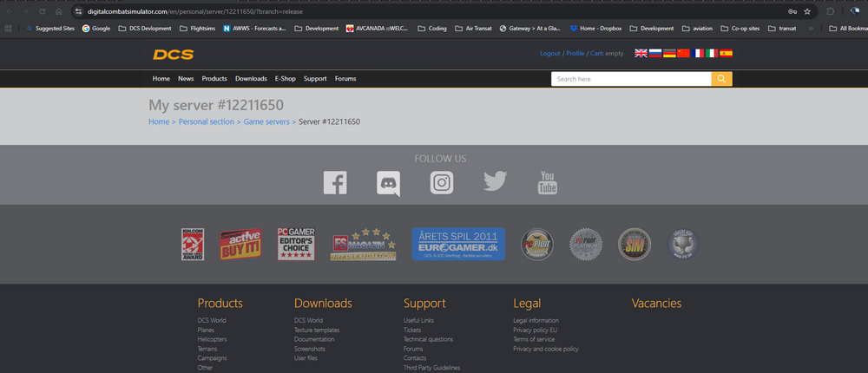Click the Active Buy It badge
868x373 pixels.
(x=240, y=244)
